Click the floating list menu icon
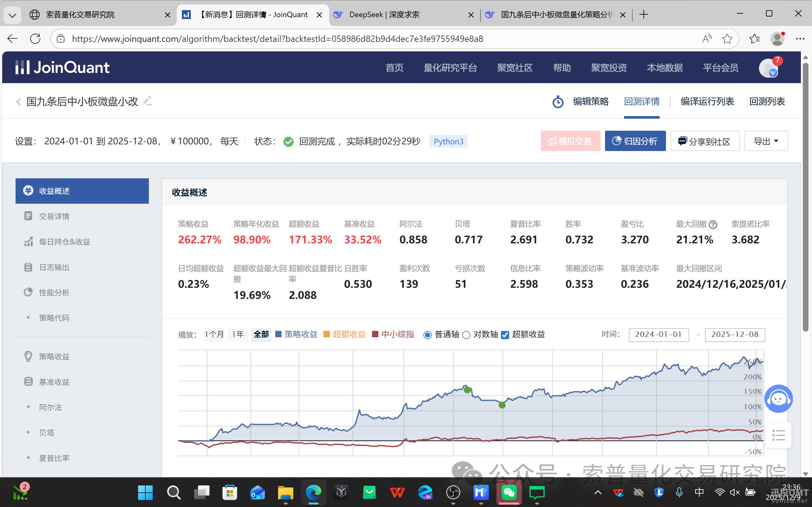 tap(778, 435)
